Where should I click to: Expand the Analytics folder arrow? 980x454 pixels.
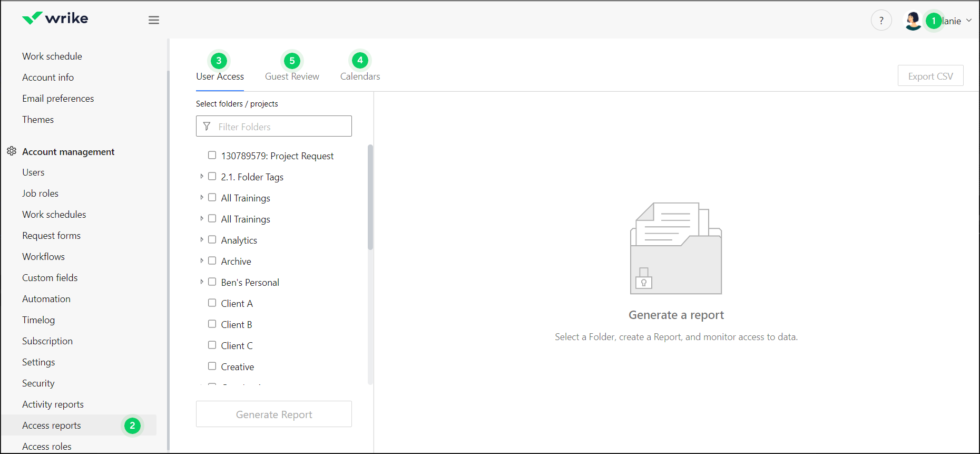[202, 240]
